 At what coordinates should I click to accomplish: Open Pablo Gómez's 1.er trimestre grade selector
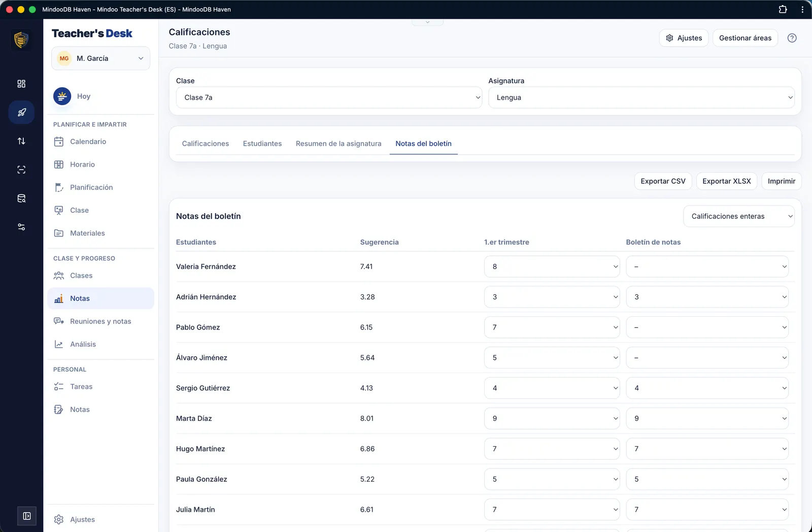pos(552,327)
